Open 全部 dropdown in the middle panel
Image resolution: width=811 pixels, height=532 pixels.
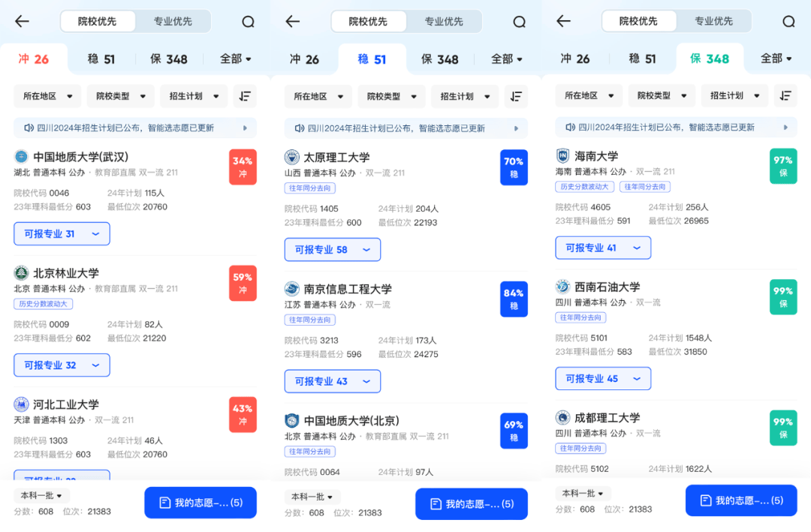[x=506, y=59]
